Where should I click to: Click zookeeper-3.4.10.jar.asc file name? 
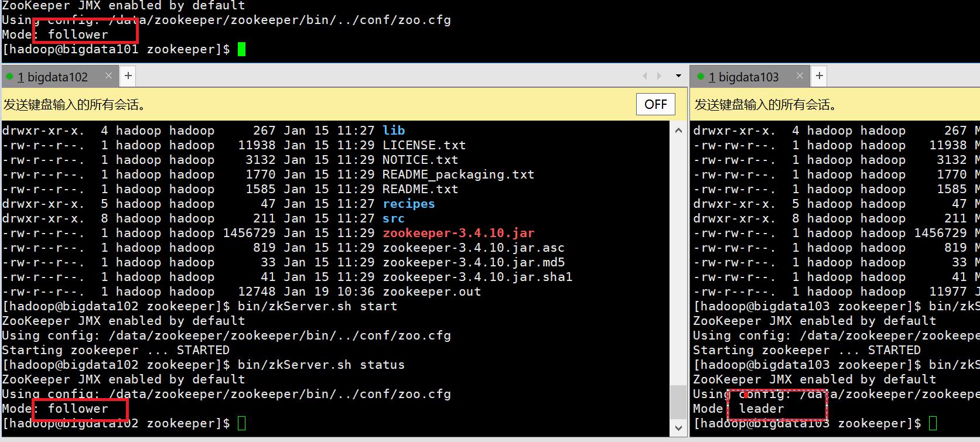pos(473,248)
